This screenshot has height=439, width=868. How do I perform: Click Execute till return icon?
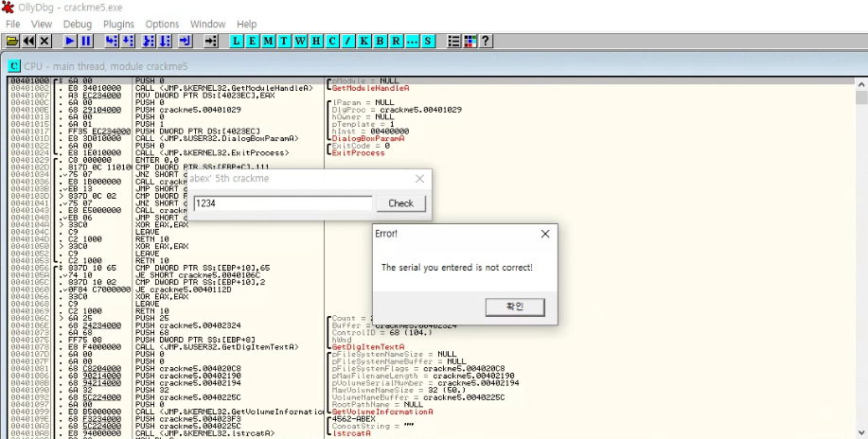185,41
